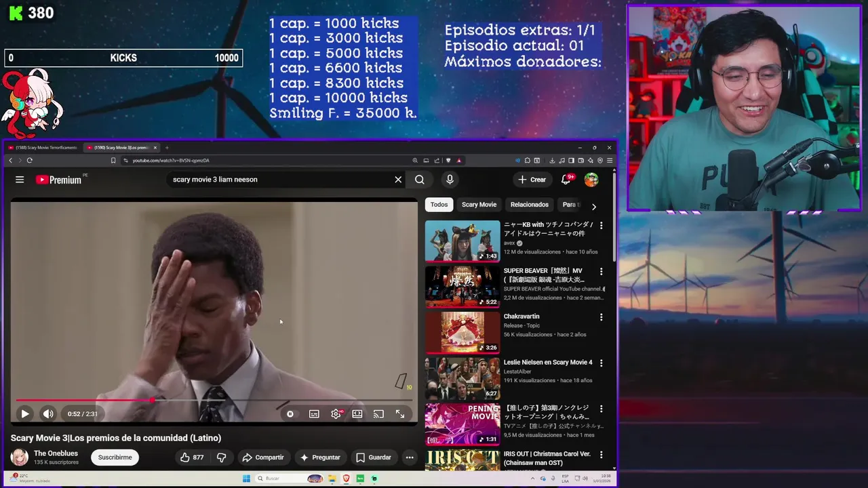Screen dimensions: 868x488
Task: Open options for Chakravartin video
Action: click(601, 317)
